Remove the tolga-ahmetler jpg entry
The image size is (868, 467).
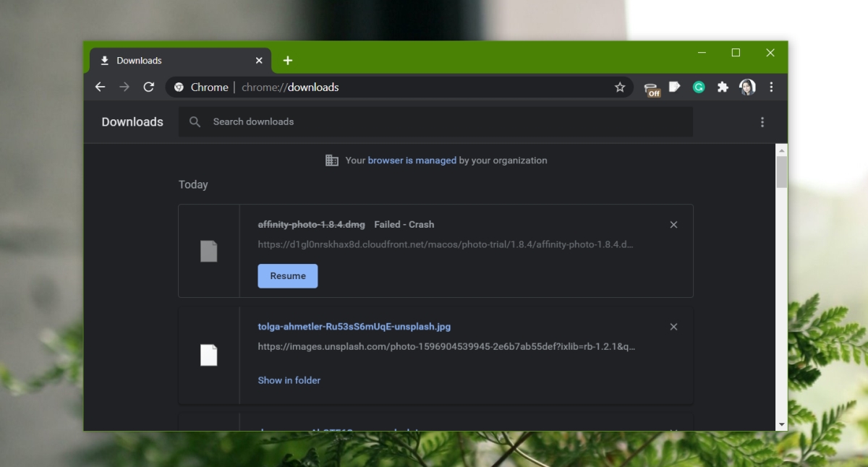point(673,327)
